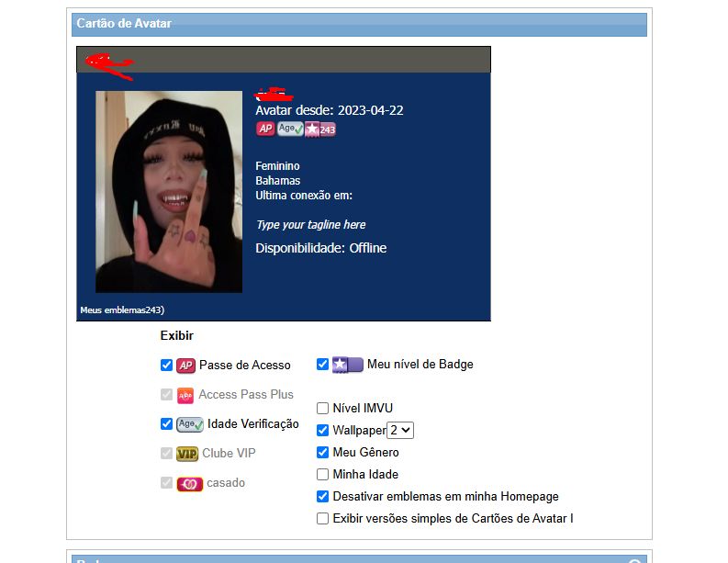Viewport: 728px width, 563px height.
Task: Click the Type your tagline here text
Action: click(x=310, y=225)
